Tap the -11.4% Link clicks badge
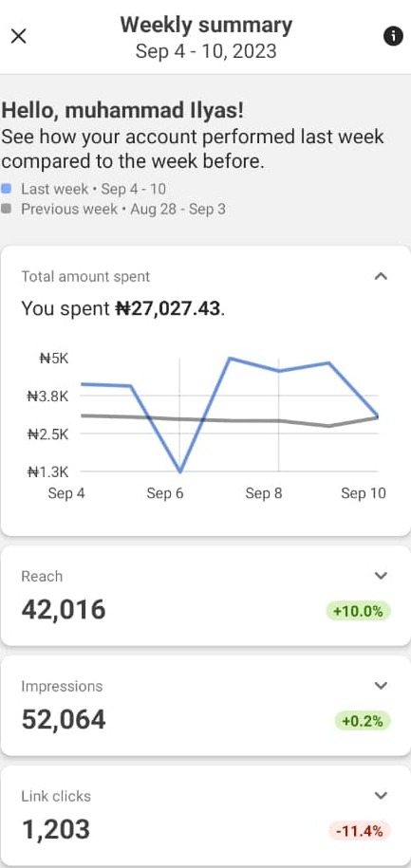 coord(360,831)
